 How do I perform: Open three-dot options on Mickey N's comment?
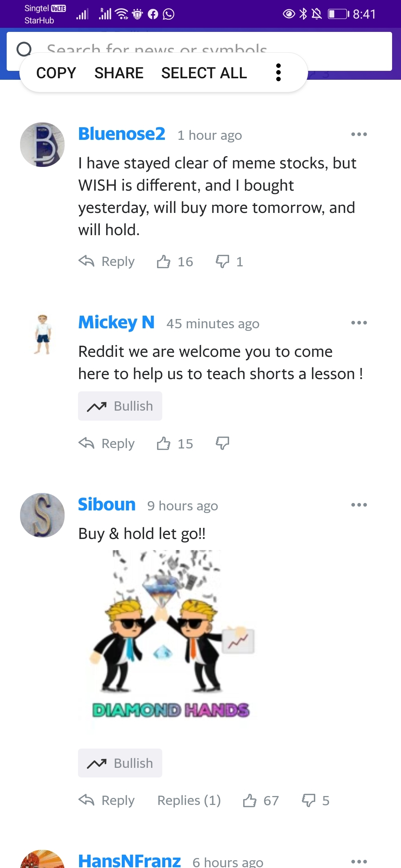click(359, 323)
